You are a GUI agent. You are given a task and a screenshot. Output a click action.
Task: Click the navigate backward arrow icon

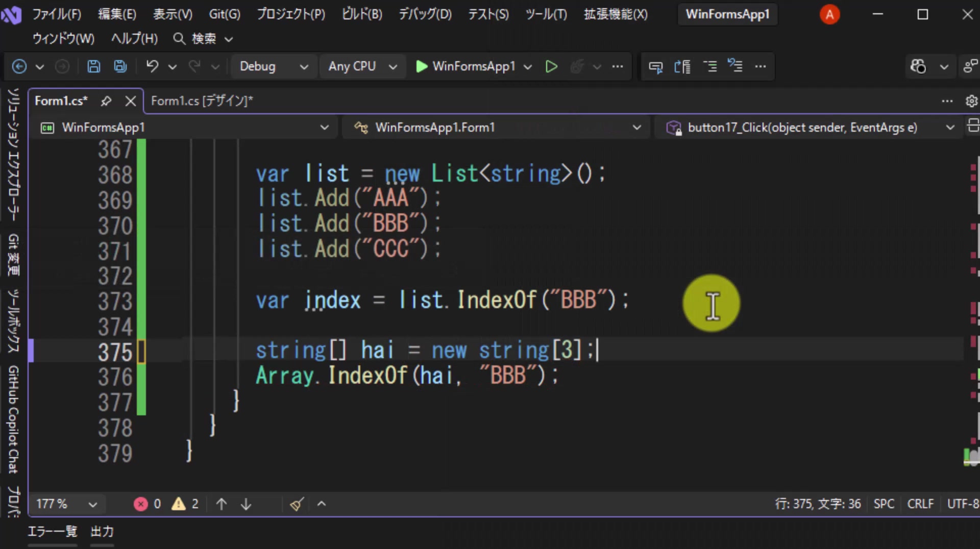pos(19,66)
